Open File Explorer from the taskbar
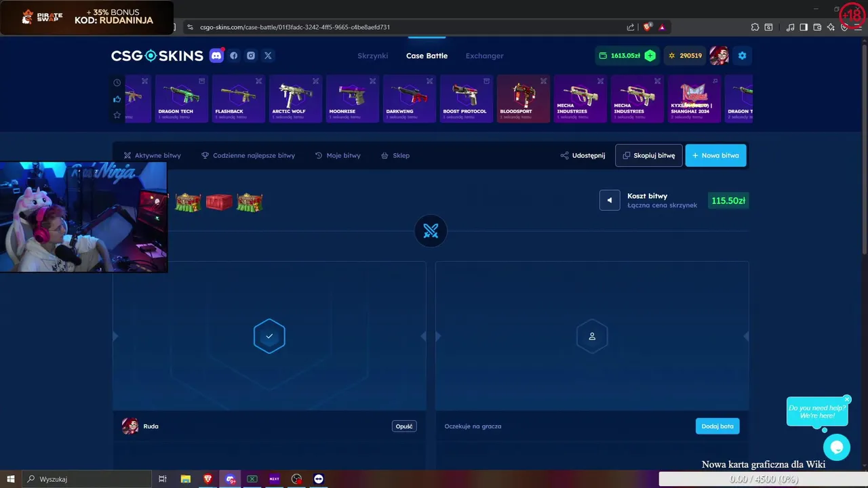868x488 pixels. [x=186, y=479]
